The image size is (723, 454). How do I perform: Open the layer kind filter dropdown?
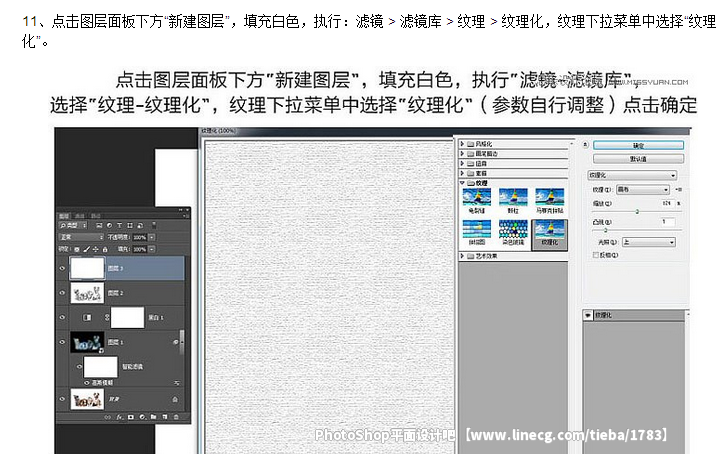(x=73, y=225)
